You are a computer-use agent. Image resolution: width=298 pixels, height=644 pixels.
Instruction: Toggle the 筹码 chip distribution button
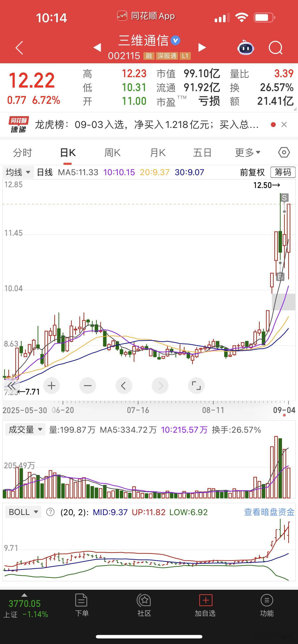pyautogui.click(x=283, y=172)
